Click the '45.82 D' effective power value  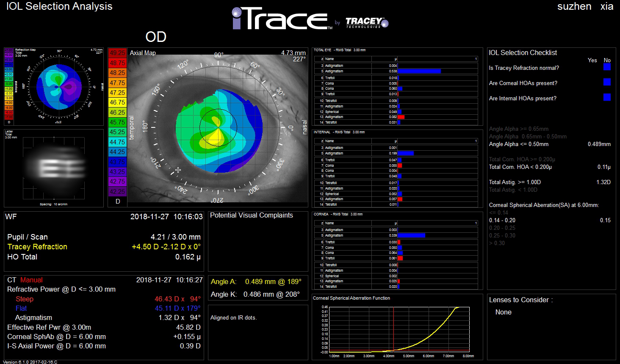tap(188, 327)
